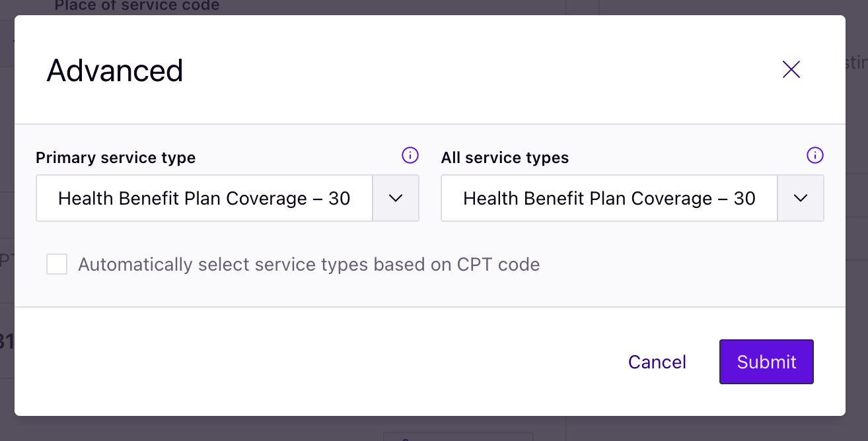Enable automatic service type selection checkbox
This screenshot has width=868, height=441.
(57, 265)
